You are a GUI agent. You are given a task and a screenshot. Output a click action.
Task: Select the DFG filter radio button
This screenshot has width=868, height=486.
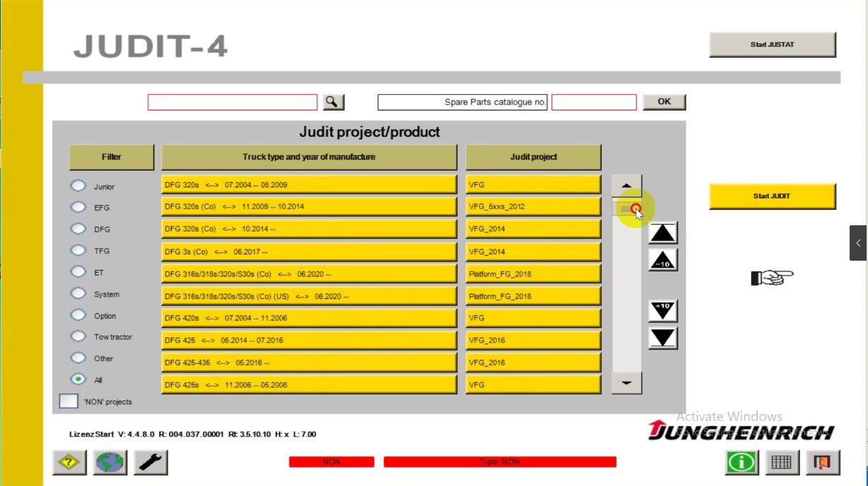[78, 229]
